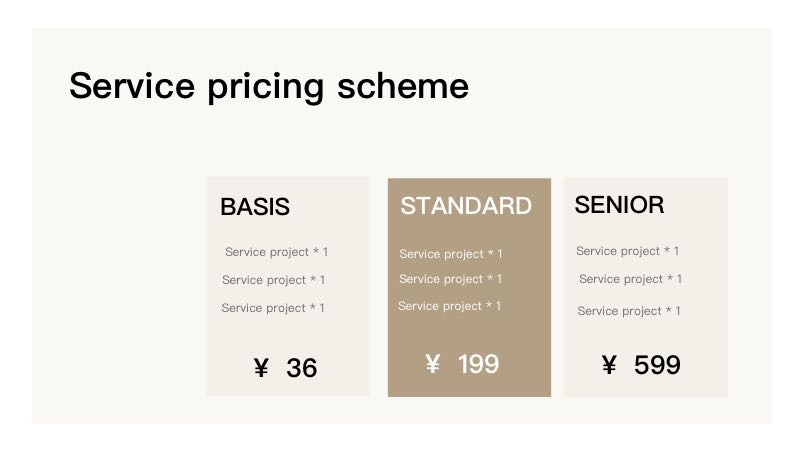
Task: Select the yen symbol beside 199
Action: pyautogui.click(x=433, y=365)
